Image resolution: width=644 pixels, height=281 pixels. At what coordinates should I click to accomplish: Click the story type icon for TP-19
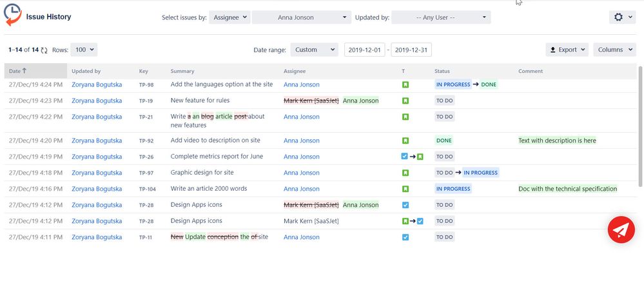point(405,101)
